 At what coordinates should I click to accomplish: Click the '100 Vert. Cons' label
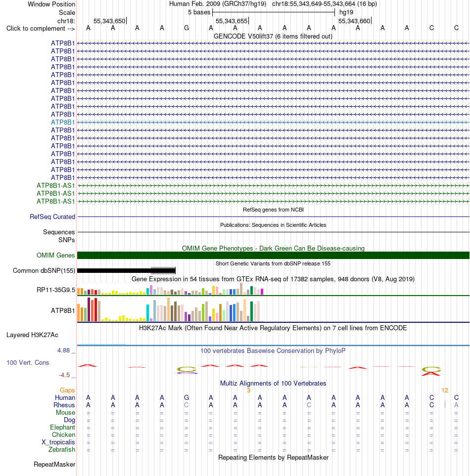tap(28, 362)
